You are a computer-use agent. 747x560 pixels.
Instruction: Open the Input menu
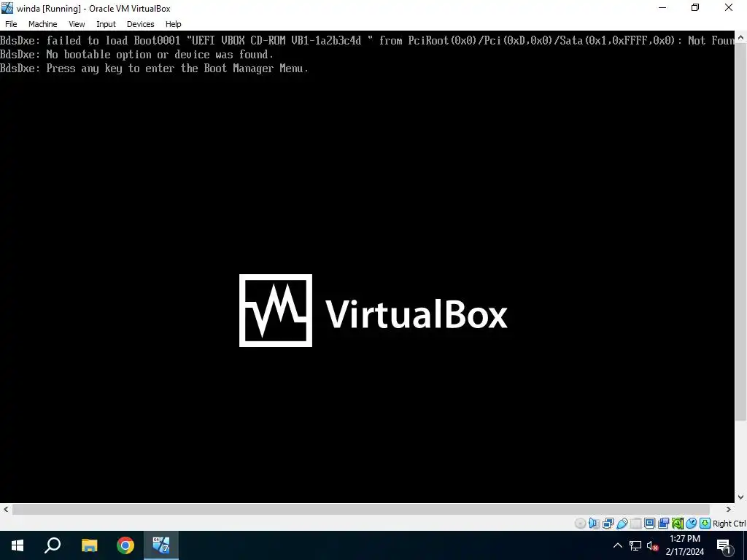[106, 24]
